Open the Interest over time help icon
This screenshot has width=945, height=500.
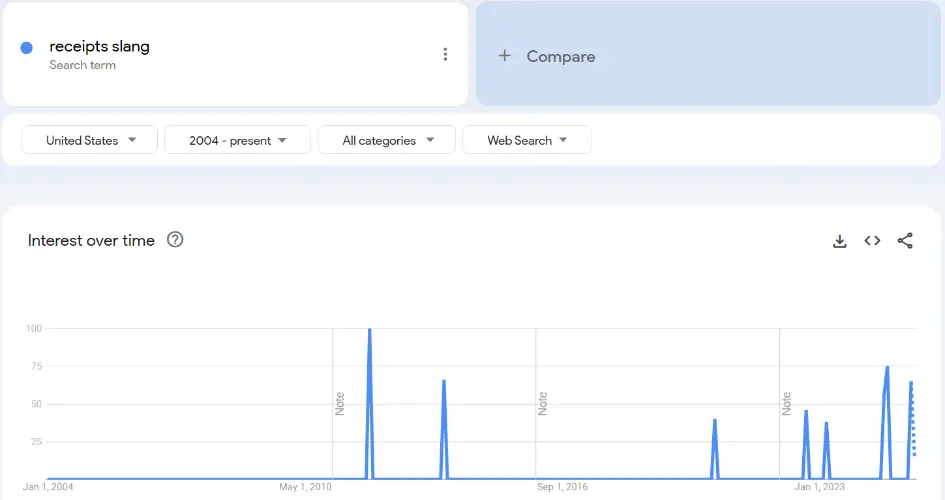[175, 240]
